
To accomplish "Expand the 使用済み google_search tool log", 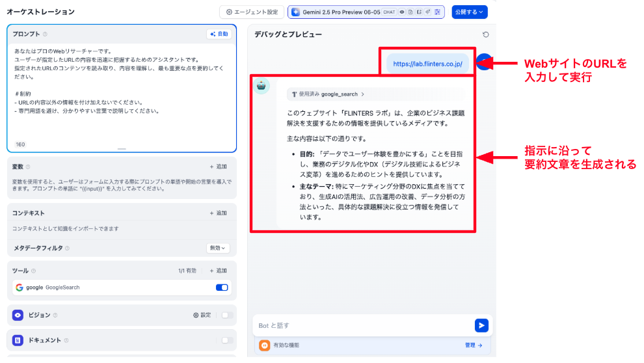I will (327, 94).
